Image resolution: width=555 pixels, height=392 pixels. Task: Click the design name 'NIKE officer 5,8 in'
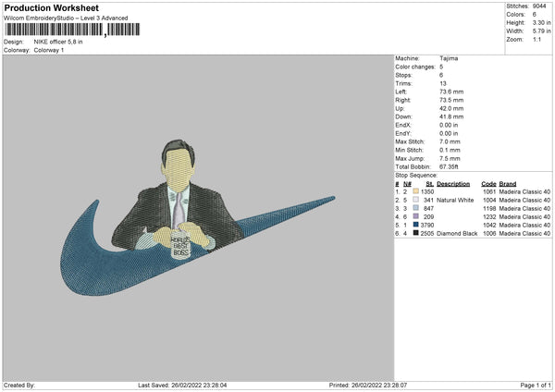point(58,42)
